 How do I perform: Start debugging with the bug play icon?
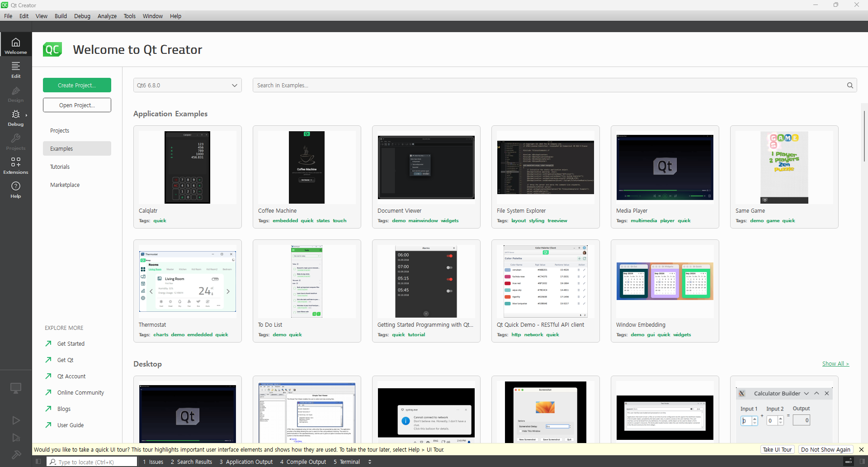pos(16,438)
